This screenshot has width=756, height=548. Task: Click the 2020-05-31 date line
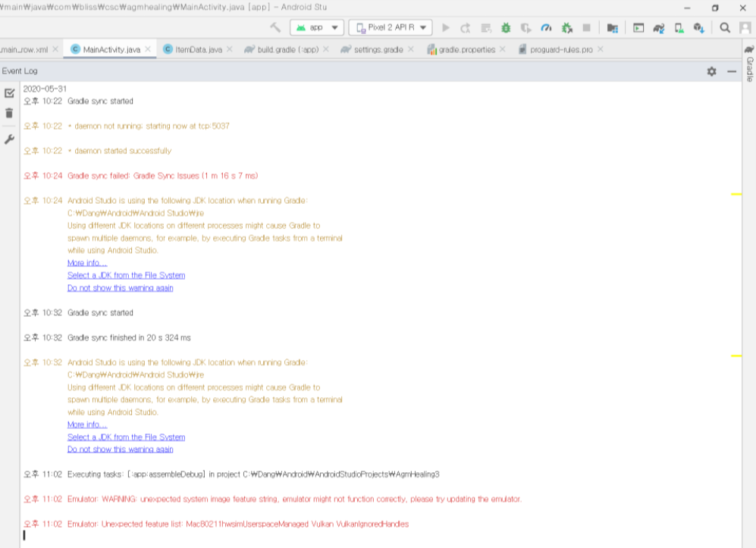(45, 89)
